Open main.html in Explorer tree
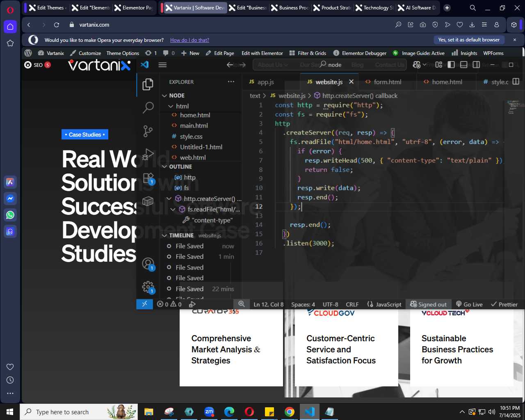525x420 pixels. [x=194, y=126]
